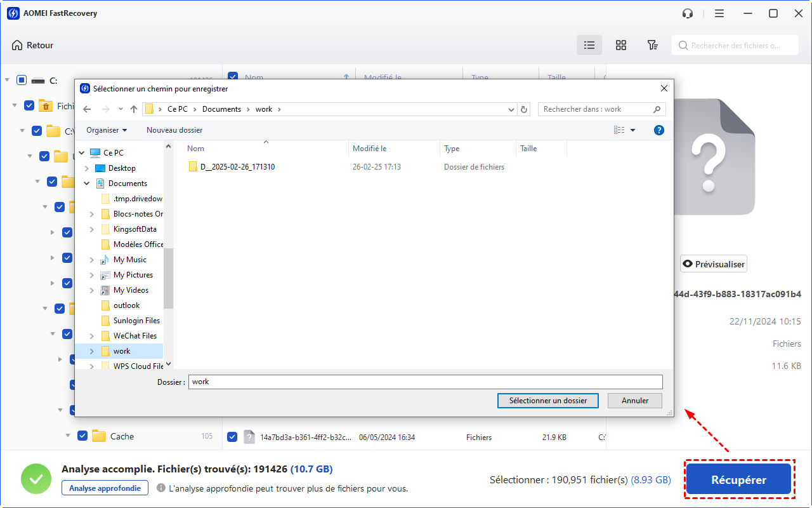Toggle the C: drive checkbox
The height and width of the screenshot is (508, 812).
(x=22, y=80)
